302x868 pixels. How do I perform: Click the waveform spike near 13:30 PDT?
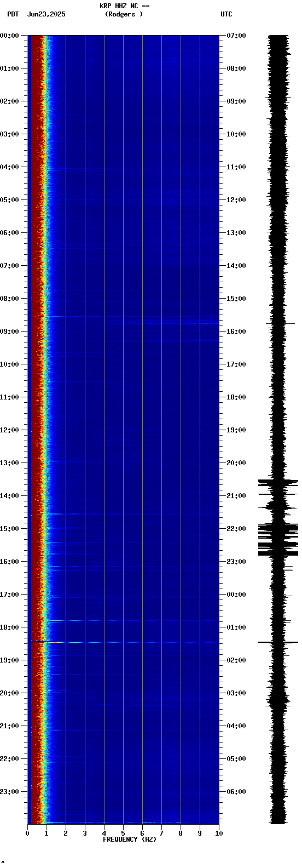click(x=278, y=482)
